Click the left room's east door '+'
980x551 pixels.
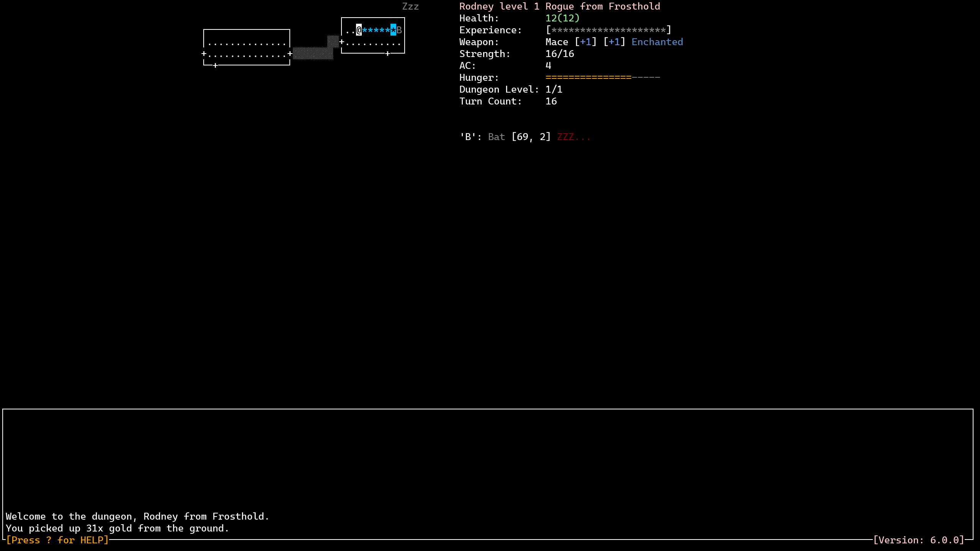coord(290,54)
